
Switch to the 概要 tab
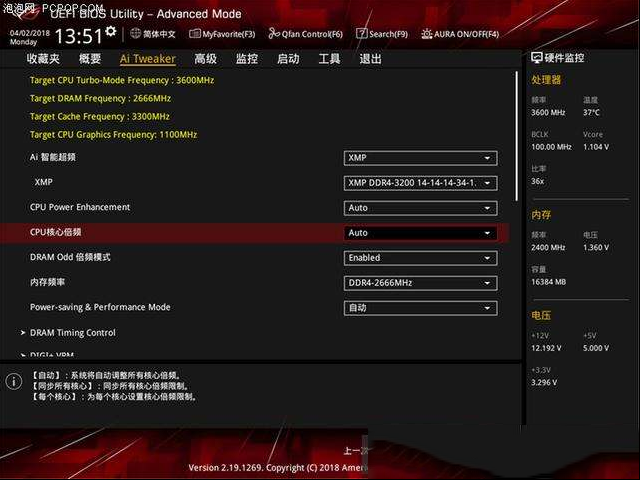pos(90,59)
